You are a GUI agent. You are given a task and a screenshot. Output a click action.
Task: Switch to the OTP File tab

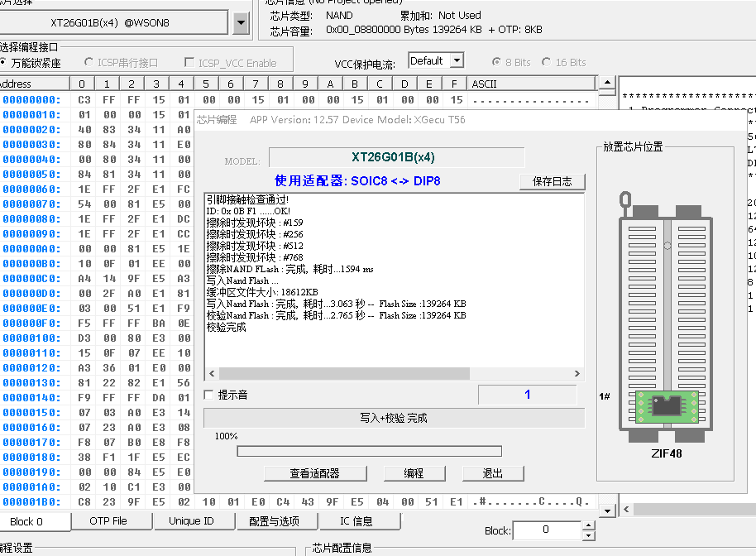[x=108, y=521]
